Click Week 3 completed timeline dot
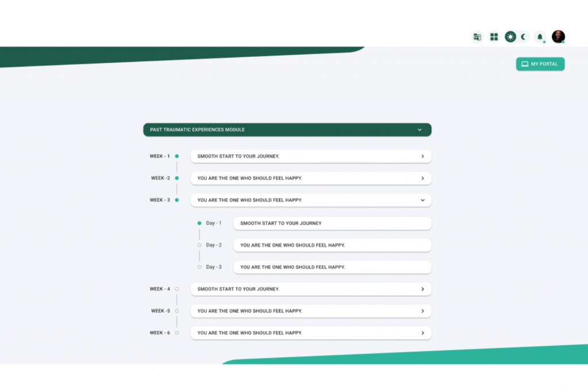This screenshot has width=588, height=392. point(177,200)
